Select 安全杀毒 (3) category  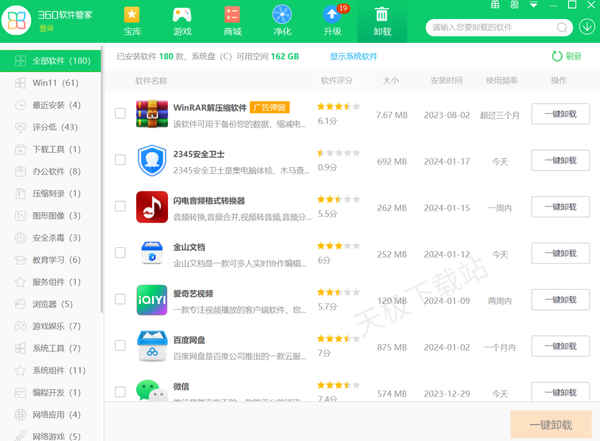51,238
